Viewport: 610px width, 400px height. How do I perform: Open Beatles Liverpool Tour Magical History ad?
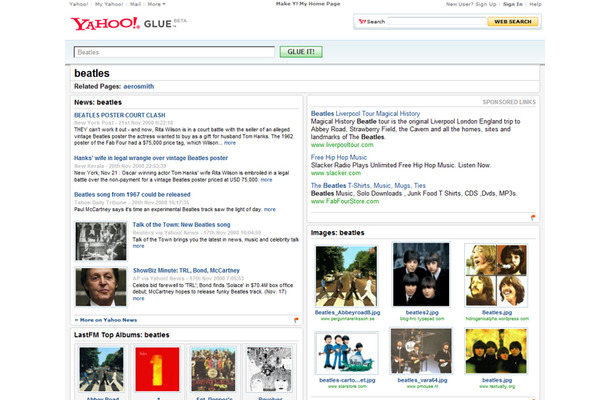coord(365,114)
